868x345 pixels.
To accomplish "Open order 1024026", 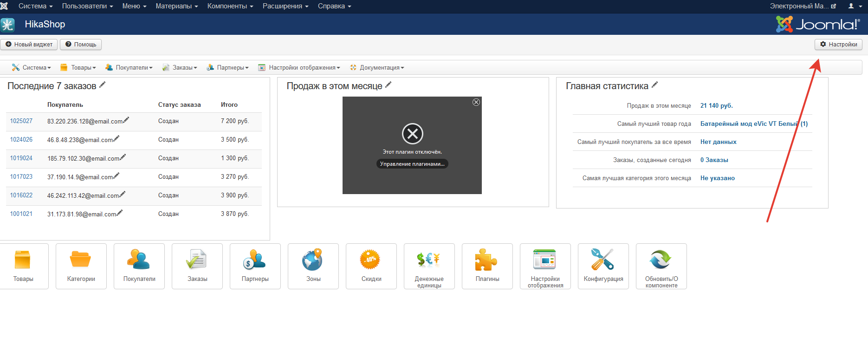I will click(x=21, y=139).
